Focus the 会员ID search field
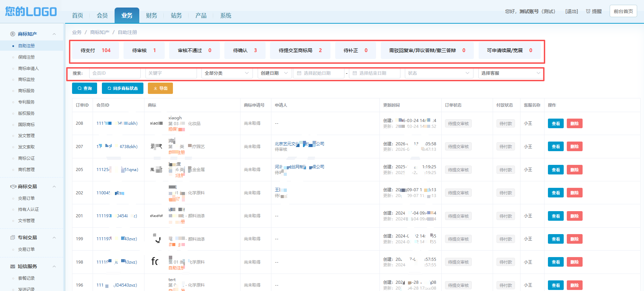 point(115,73)
